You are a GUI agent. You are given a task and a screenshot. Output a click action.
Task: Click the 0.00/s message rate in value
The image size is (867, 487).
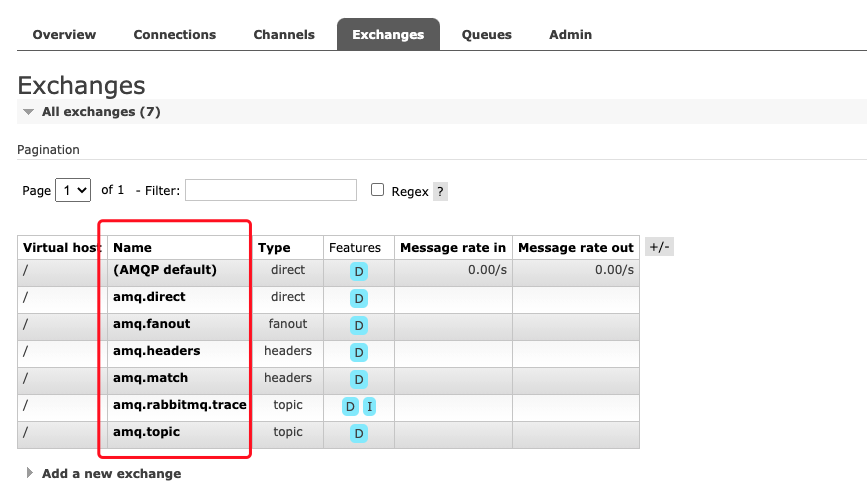tap(487, 270)
